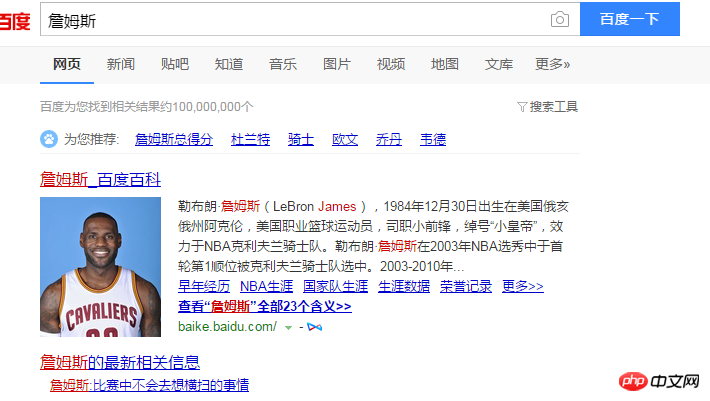Open the 荣誉记录 sublink

466,286
